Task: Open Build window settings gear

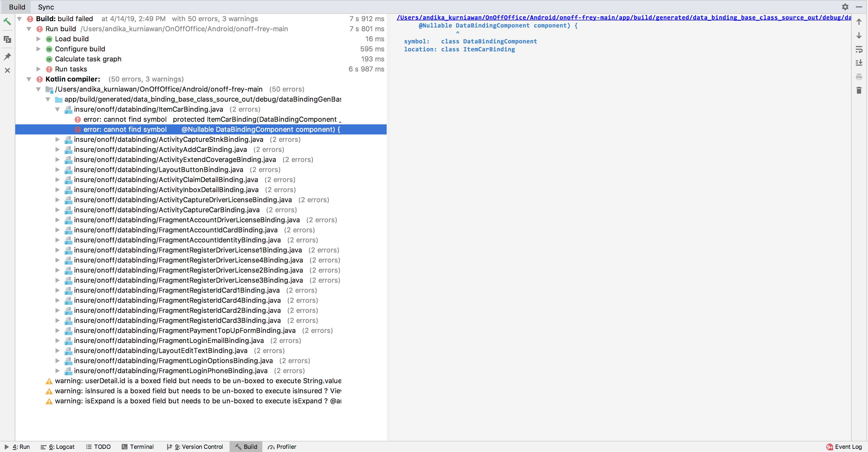Action: click(846, 7)
